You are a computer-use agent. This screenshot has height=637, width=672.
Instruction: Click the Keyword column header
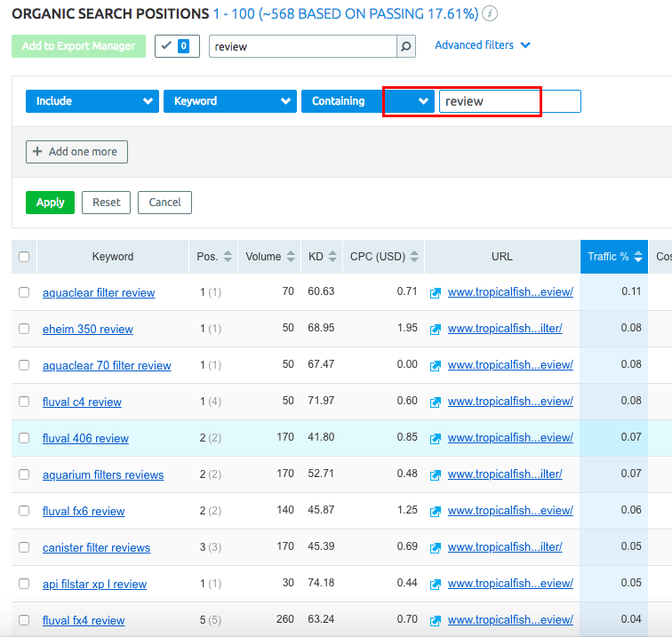point(113,257)
